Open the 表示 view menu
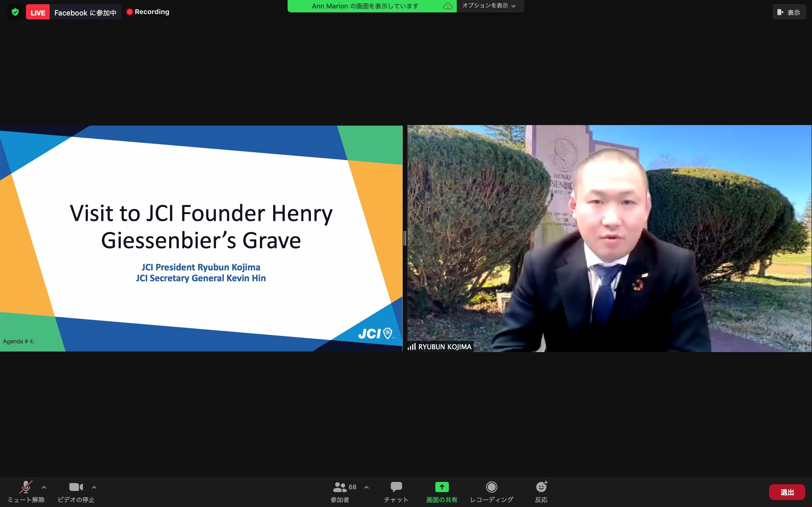The height and width of the screenshot is (507, 812). click(x=789, y=12)
